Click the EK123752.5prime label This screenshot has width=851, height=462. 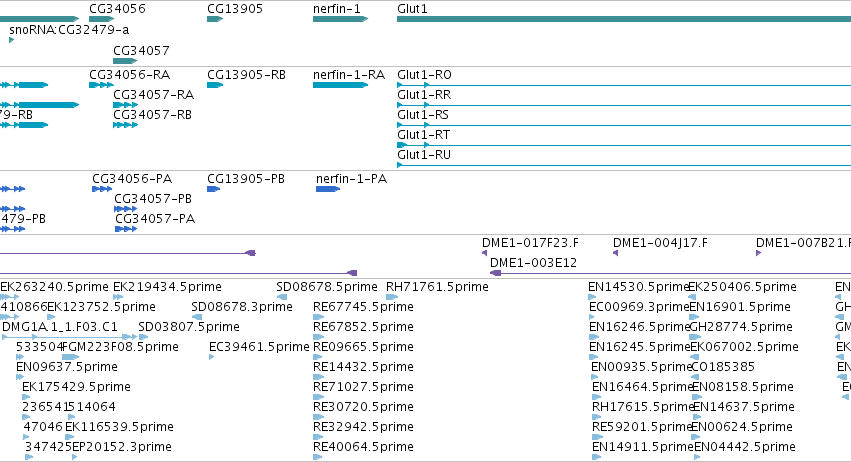(x=101, y=307)
